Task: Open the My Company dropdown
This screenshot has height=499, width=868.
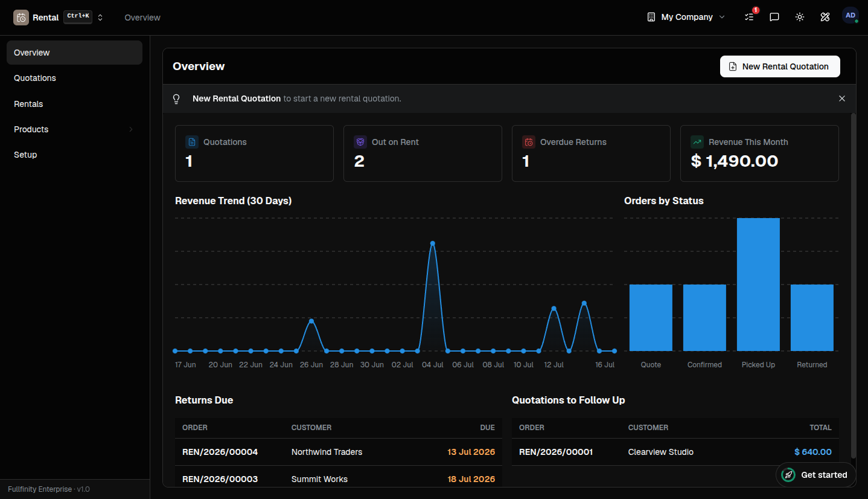Action: click(x=686, y=17)
